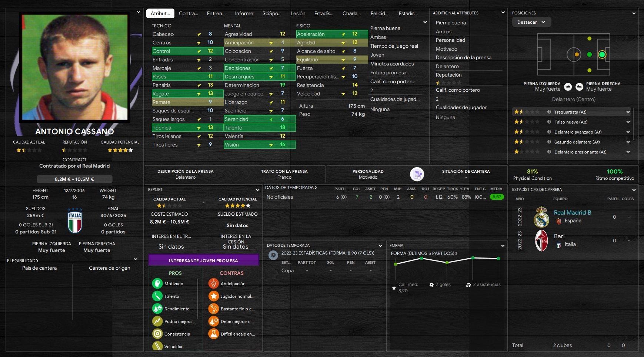Expand the Falso nueve (Ap) role row
This screenshot has height=357, width=644.
click(x=628, y=122)
